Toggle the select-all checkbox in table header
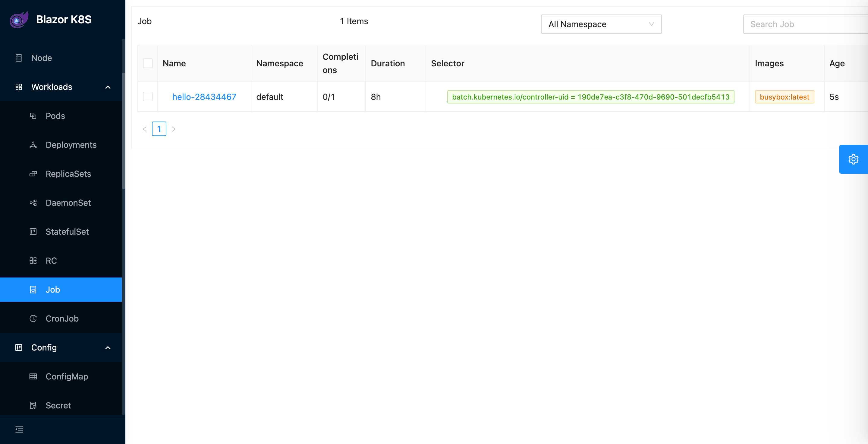 (x=148, y=63)
